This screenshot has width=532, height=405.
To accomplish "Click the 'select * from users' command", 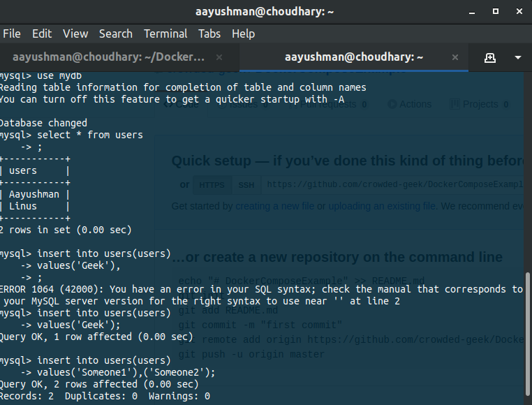I will (89, 135).
